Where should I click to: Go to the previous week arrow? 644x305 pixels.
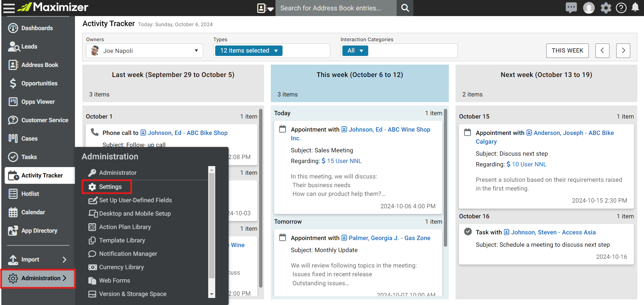pos(602,51)
